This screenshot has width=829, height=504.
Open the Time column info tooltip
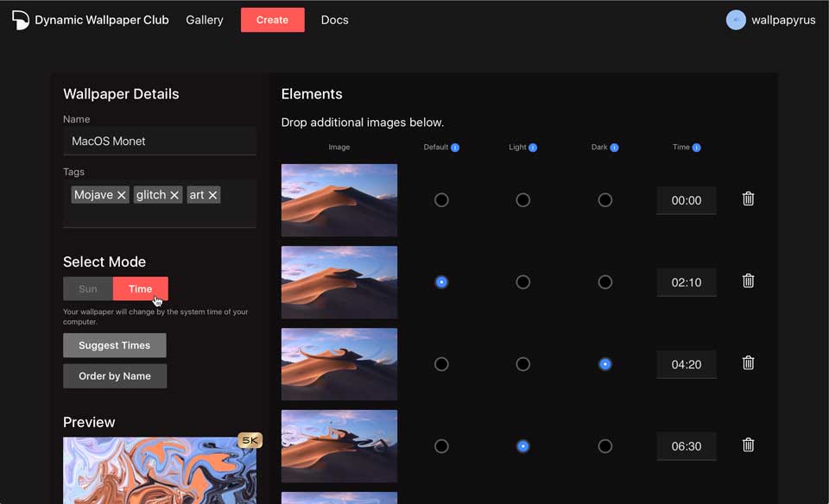[x=695, y=147]
